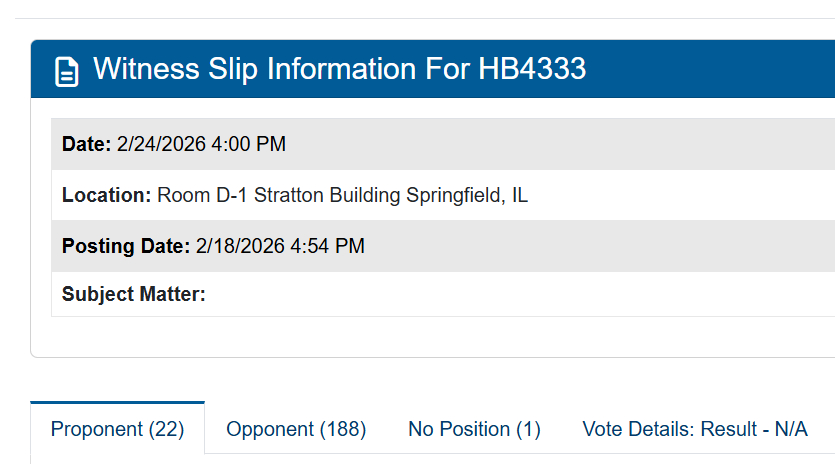The width and height of the screenshot is (835, 464).
Task: Click the bold Date: label
Action: [x=86, y=145]
